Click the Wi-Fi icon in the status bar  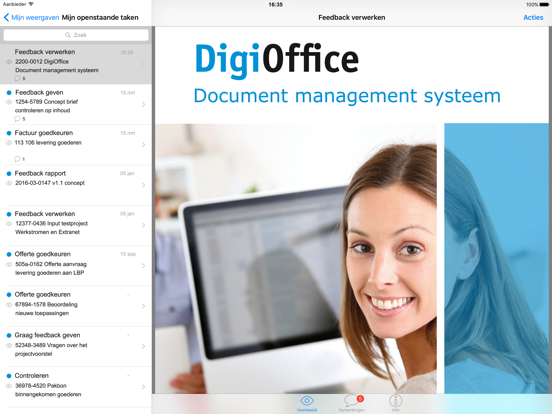pyautogui.click(x=31, y=4)
